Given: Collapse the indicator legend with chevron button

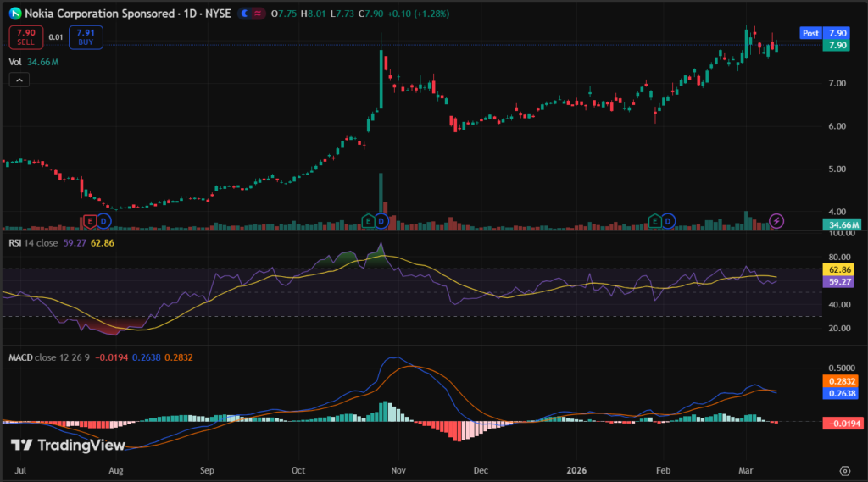Looking at the screenshot, I should 19,80.
